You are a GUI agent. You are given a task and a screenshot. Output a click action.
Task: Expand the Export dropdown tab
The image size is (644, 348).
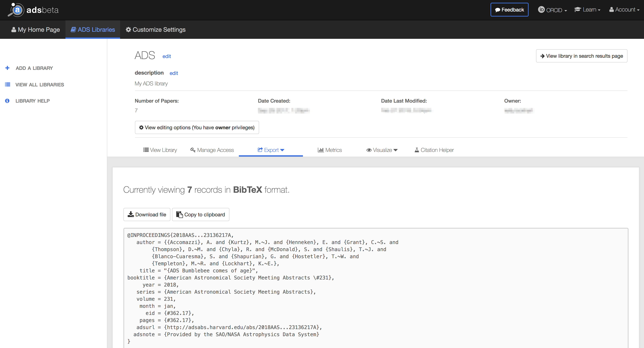tap(271, 150)
